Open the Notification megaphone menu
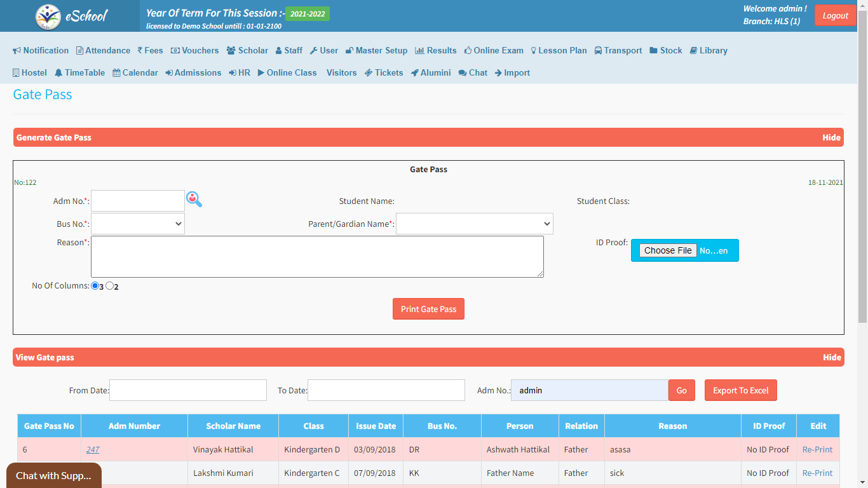868x488 pixels. (41, 50)
